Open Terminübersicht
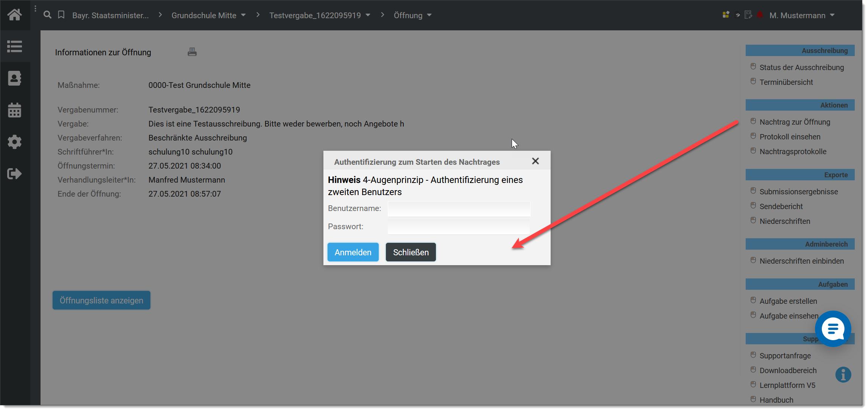This screenshot has height=411, width=868. coord(786,82)
